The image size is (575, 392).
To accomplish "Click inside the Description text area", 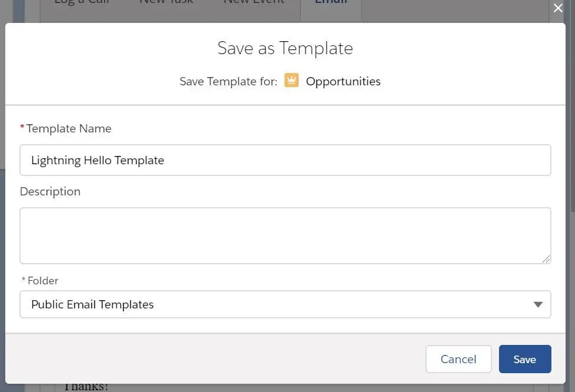I will (x=285, y=235).
